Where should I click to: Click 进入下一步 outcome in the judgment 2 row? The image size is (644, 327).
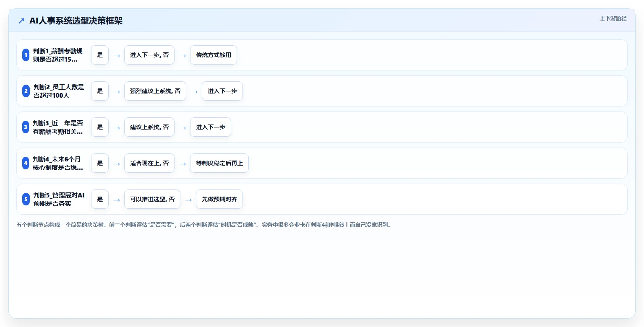[222, 91]
